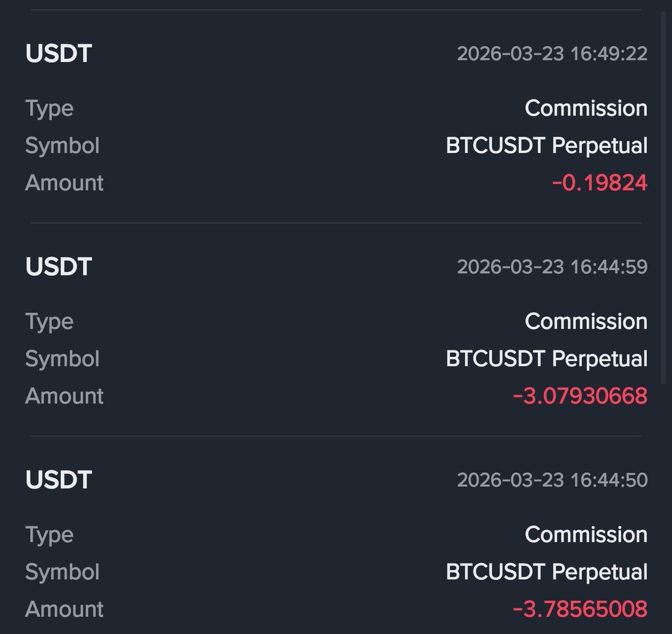Click the third Commission type value

pos(586,534)
